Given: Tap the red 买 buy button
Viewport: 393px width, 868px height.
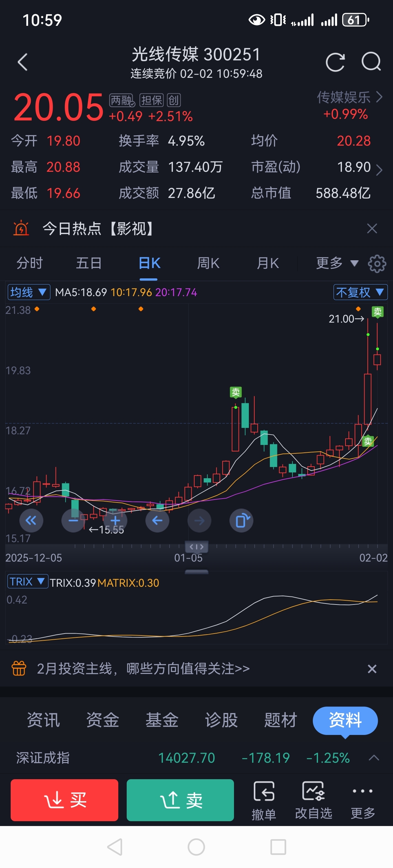Looking at the screenshot, I should pyautogui.click(x=64, y=800).
